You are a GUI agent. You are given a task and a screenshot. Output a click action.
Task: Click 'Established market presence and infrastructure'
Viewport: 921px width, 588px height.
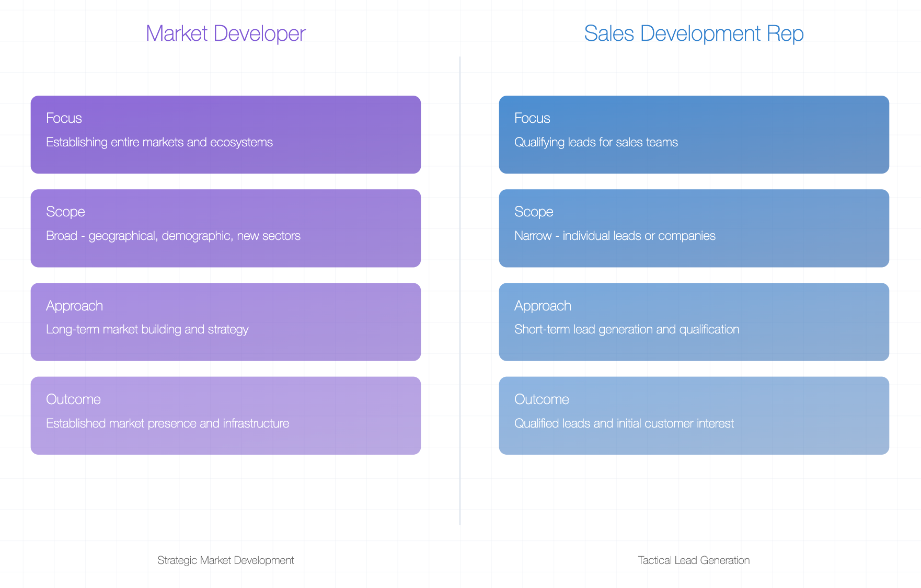point(167,423)
